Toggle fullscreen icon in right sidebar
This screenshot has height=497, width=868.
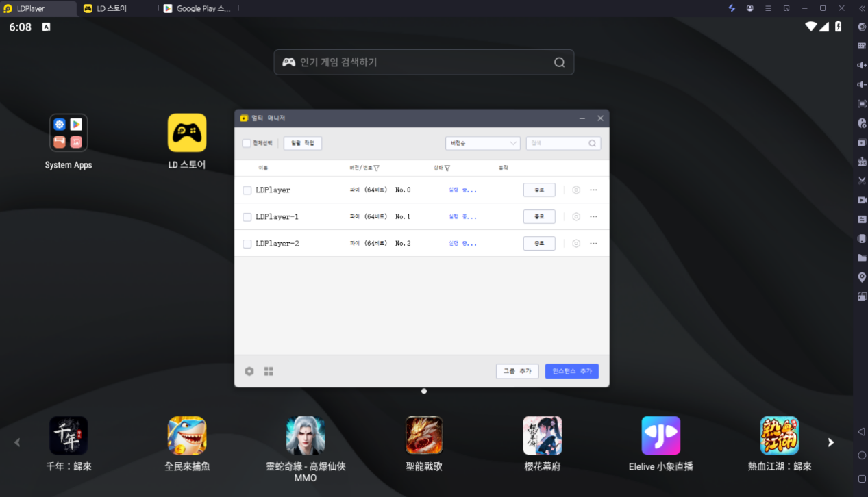coord(862,104)
